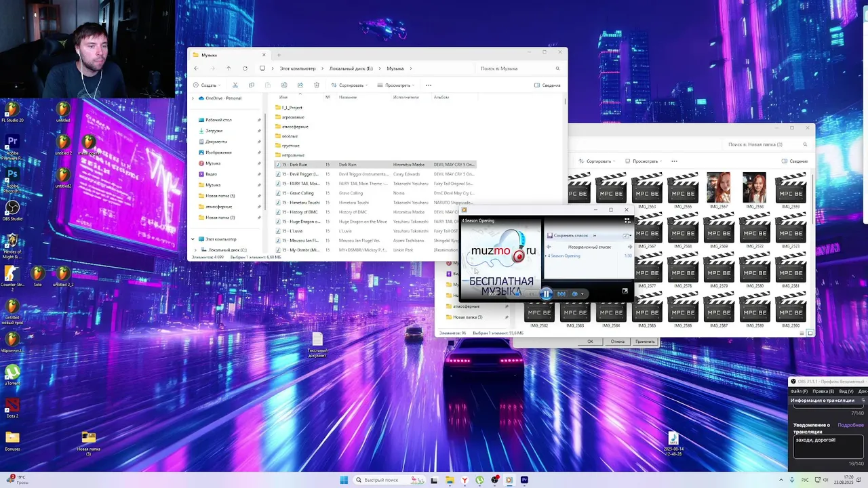Select the untitled 2_2 desktop file
This screenshot has width=868, height=488.
[63, 277]
